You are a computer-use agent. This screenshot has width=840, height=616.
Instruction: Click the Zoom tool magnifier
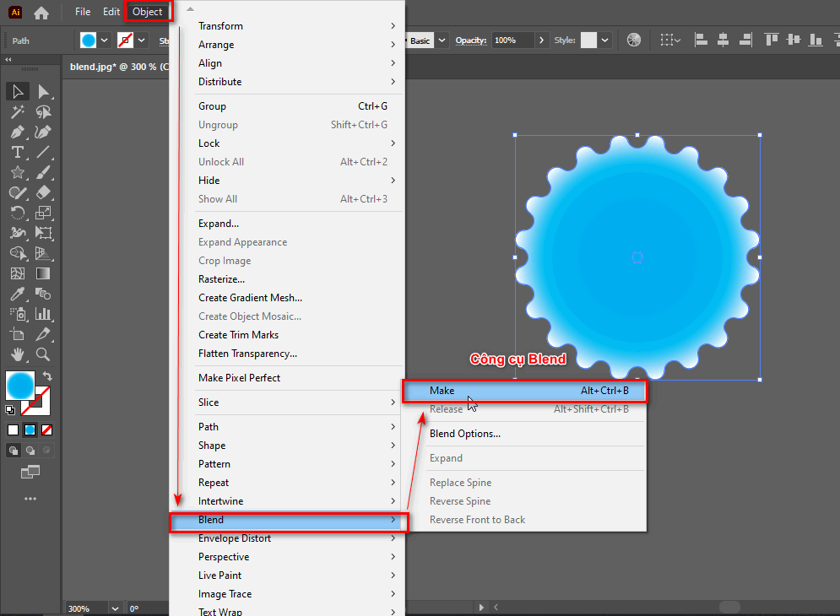(x=44, y=354)
